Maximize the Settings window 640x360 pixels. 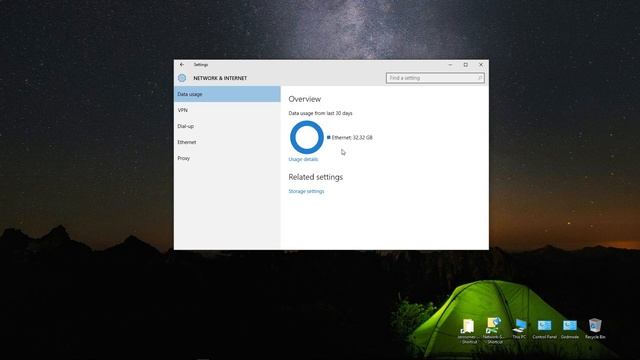(466, 64)
